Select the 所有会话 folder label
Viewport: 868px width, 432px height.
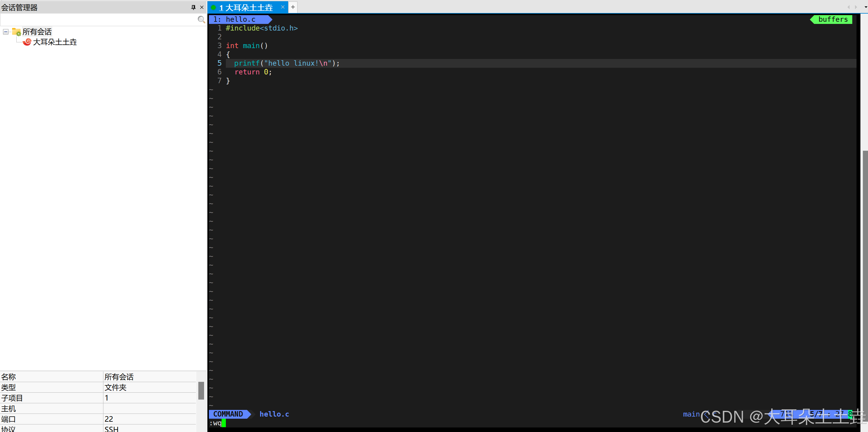click(37, 32)
